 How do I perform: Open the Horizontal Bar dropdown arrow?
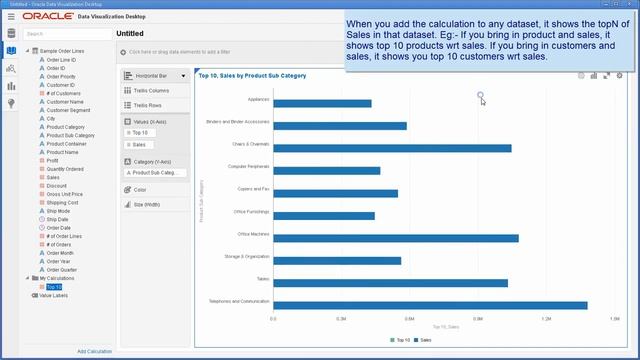(x=183, y=76)
